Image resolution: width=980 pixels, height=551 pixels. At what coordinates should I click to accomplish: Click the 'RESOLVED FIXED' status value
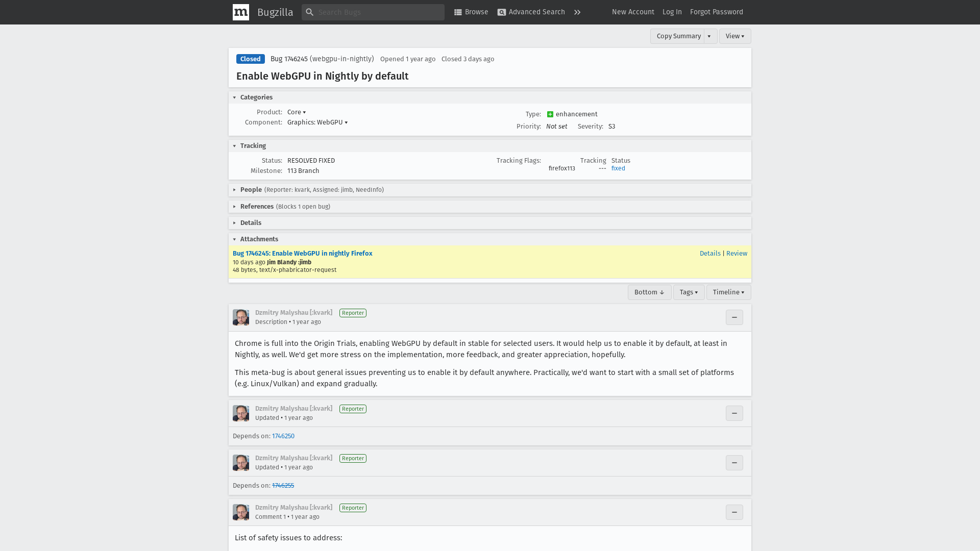(311, 161)
